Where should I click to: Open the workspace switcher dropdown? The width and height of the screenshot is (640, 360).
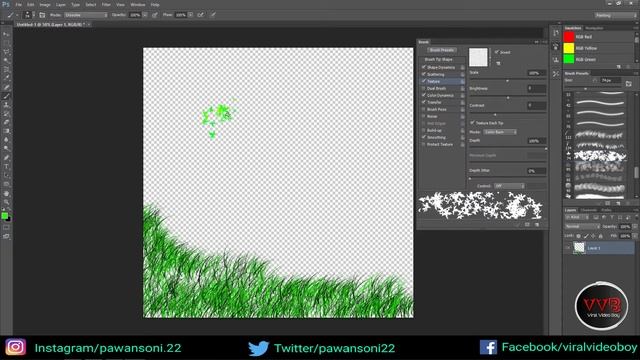[x=615, y=15]
